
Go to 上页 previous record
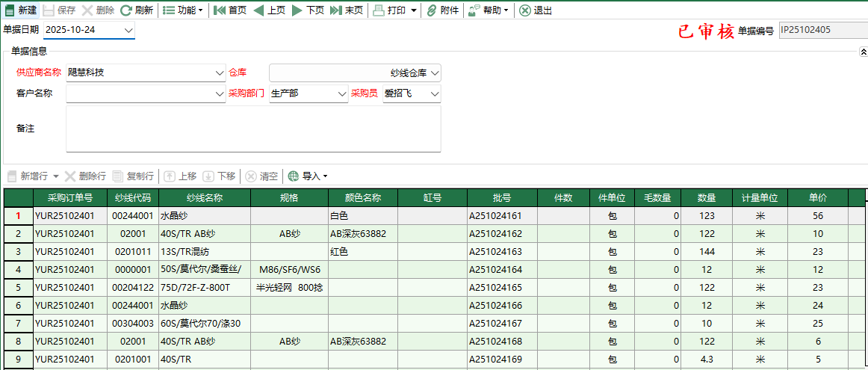tap(269, 10)
